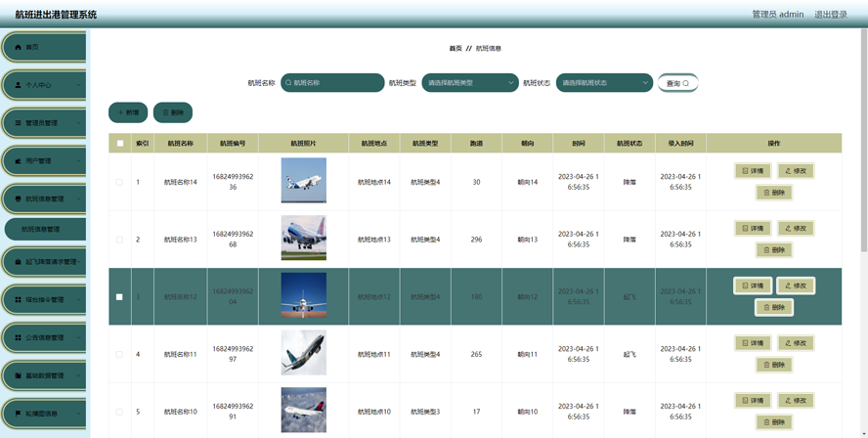Image resolution: width=868 pixels, height=438 pixels.
Task: Click the document icon on 详情 for 航班名称13
Action: click(x=745, y=228)
